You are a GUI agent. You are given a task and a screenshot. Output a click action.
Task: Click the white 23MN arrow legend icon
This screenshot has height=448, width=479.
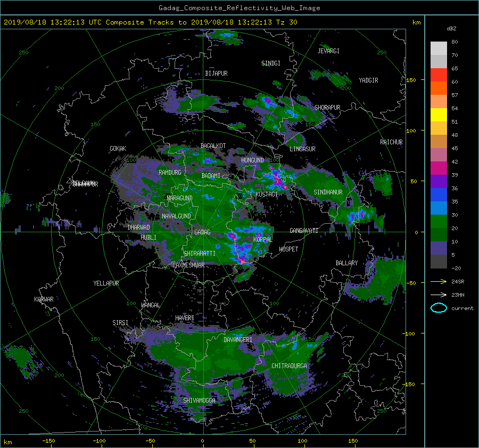point(439,295)
